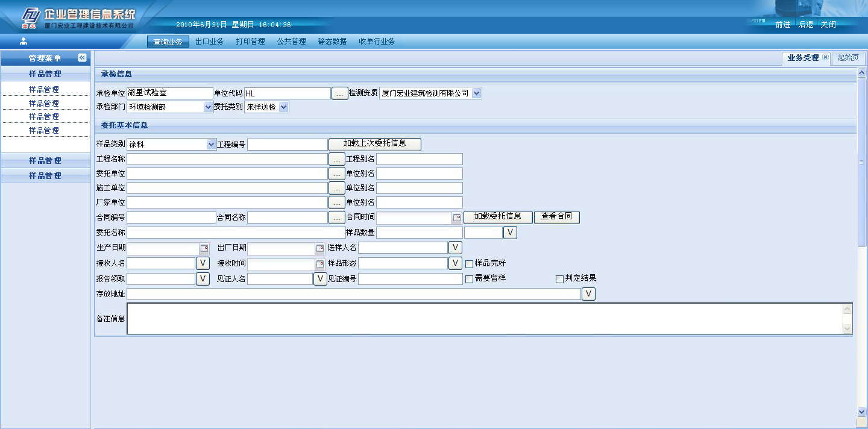Click the main page vertical scrollbar thumb
The height and width of the screenshot is (429, 868).
tap(861, 161)
